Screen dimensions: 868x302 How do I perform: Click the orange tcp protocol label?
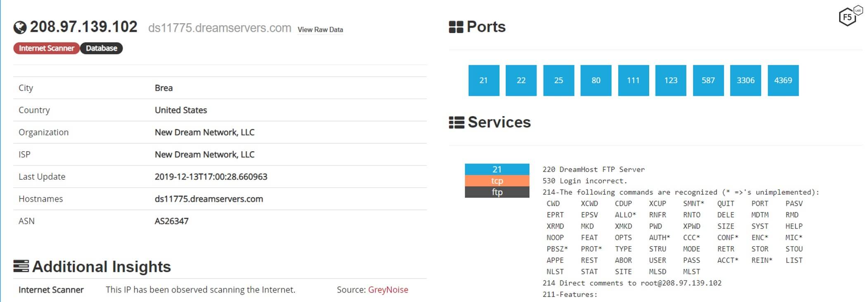click(x=497, y=181)
